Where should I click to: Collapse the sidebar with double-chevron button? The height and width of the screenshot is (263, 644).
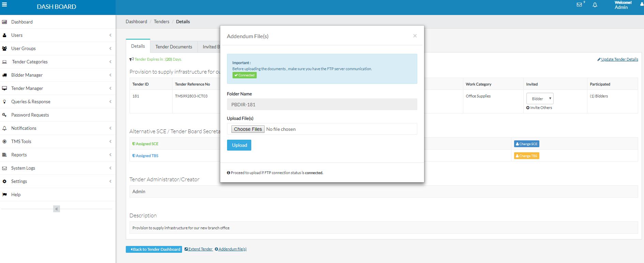tap(57, 209)
